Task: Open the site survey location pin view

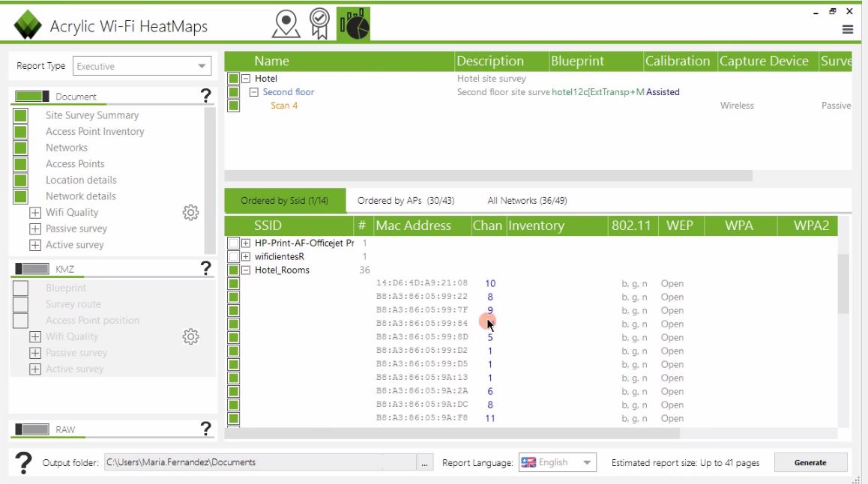Action: [x=286, y=24]
